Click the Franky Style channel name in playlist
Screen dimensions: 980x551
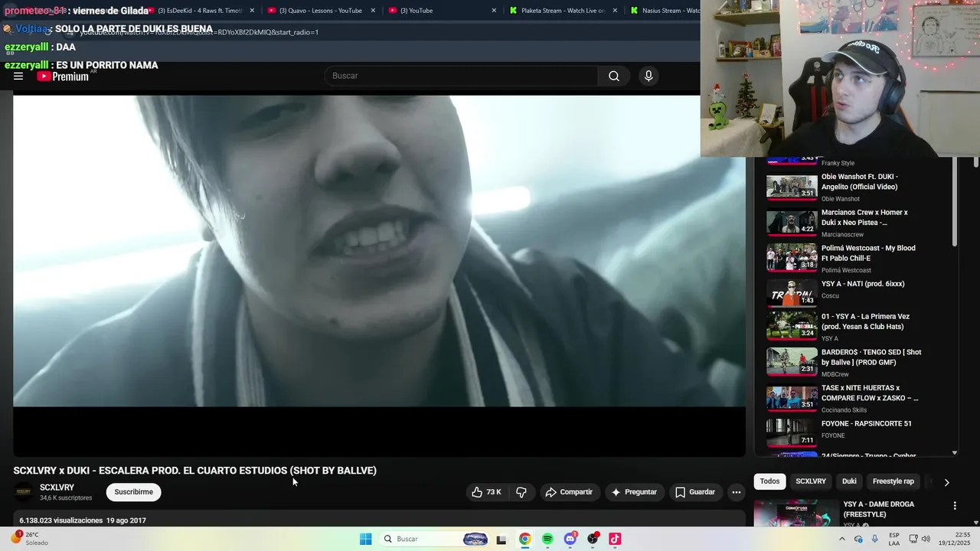(838, 163)
